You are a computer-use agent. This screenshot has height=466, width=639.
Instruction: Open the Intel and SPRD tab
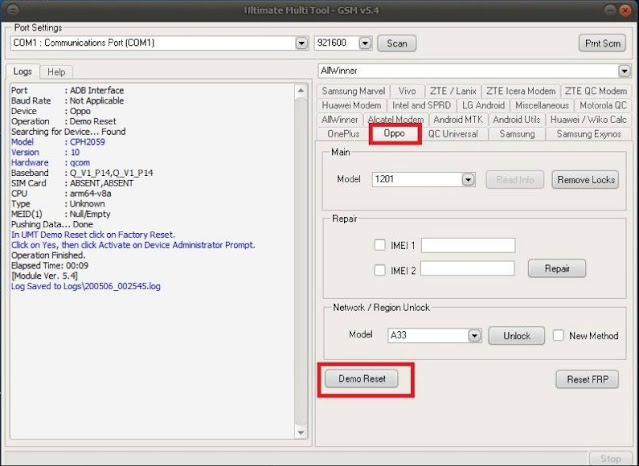[x=421, y=106]
